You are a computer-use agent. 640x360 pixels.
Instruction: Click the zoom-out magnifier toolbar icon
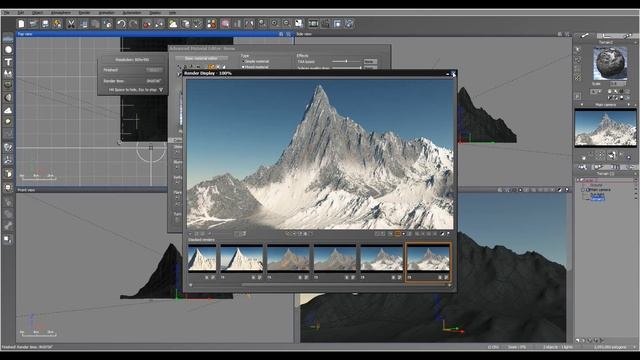click(287, 24)
